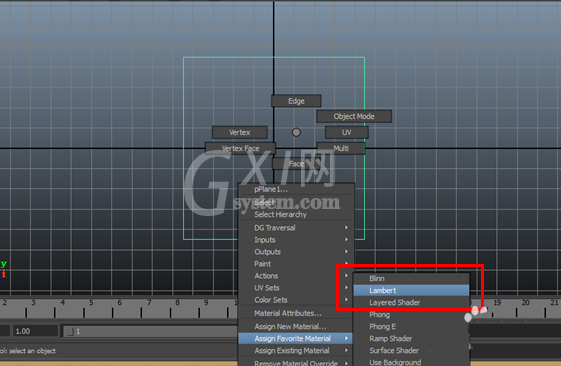The image size is (561, 366).
Task: Open Assign Existing Material submenu
Action: coord(296,351)
